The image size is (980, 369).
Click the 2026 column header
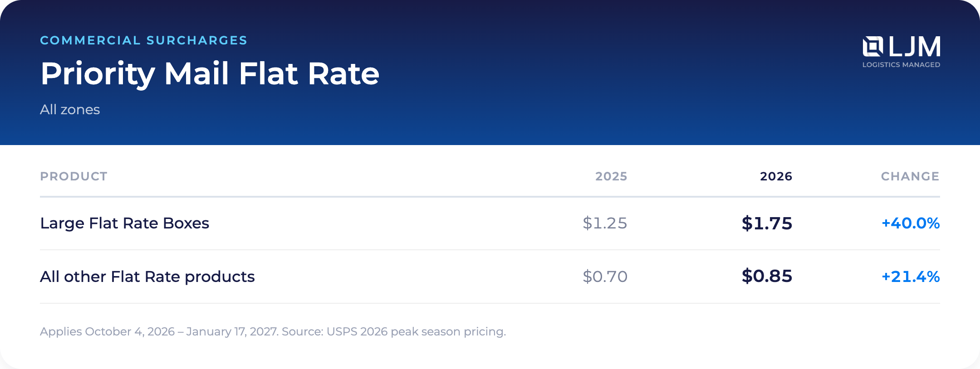click(x=776, y=176)
